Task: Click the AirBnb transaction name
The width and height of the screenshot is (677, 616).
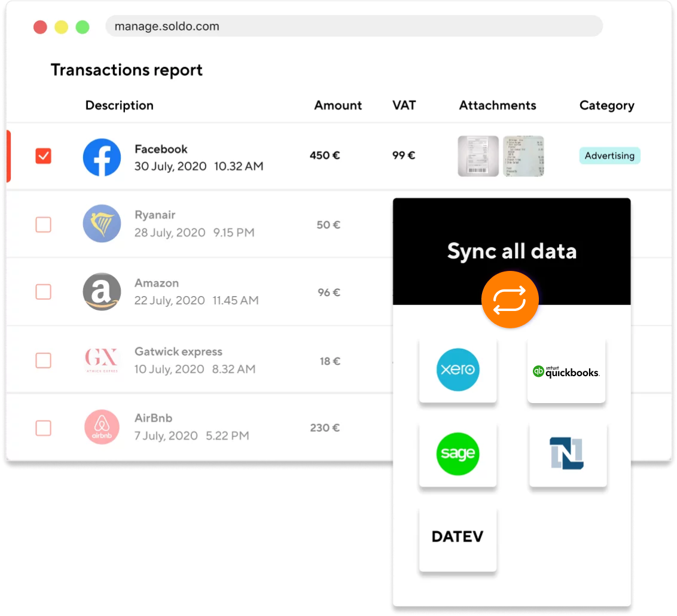Action: (153, 418)
